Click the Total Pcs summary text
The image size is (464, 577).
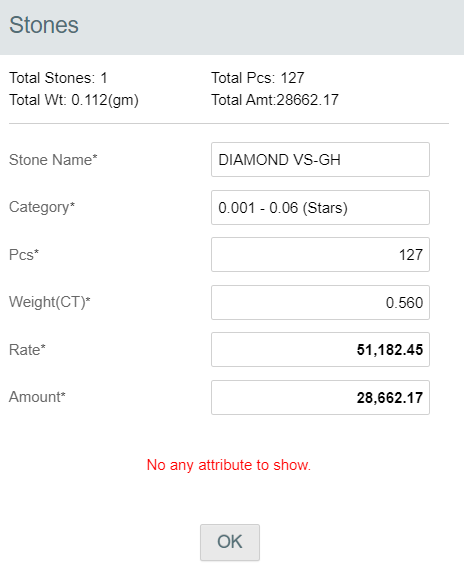tap(258, 78)
